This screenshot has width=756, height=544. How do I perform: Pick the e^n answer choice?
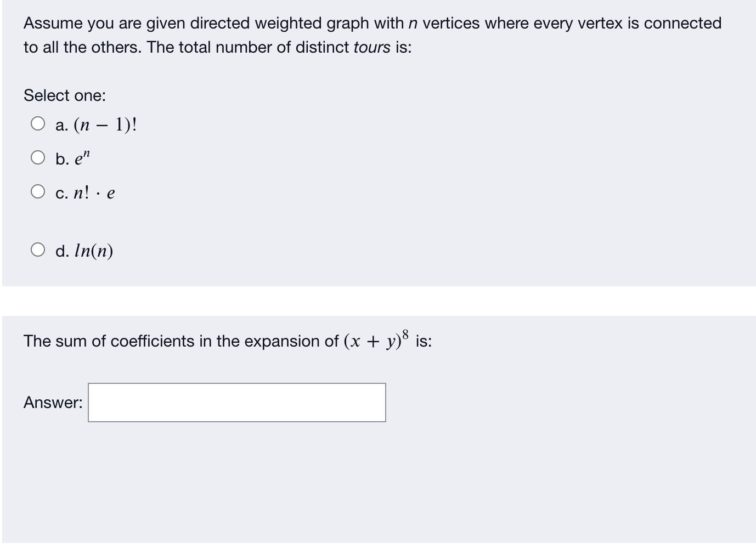38,158
